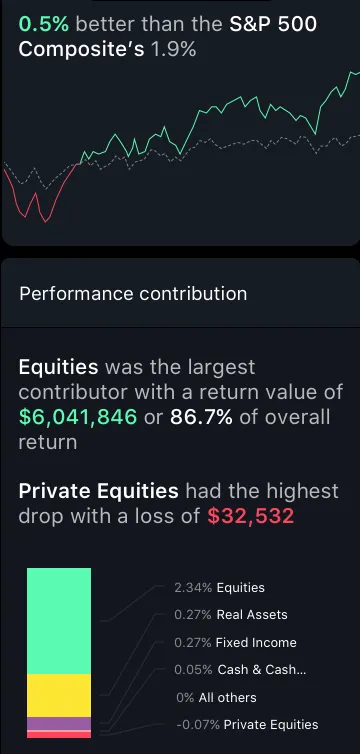The height and width of the screenshot is (754, 360).
Task: Tap the $6,041,846 return value
Action: (78, 417)
